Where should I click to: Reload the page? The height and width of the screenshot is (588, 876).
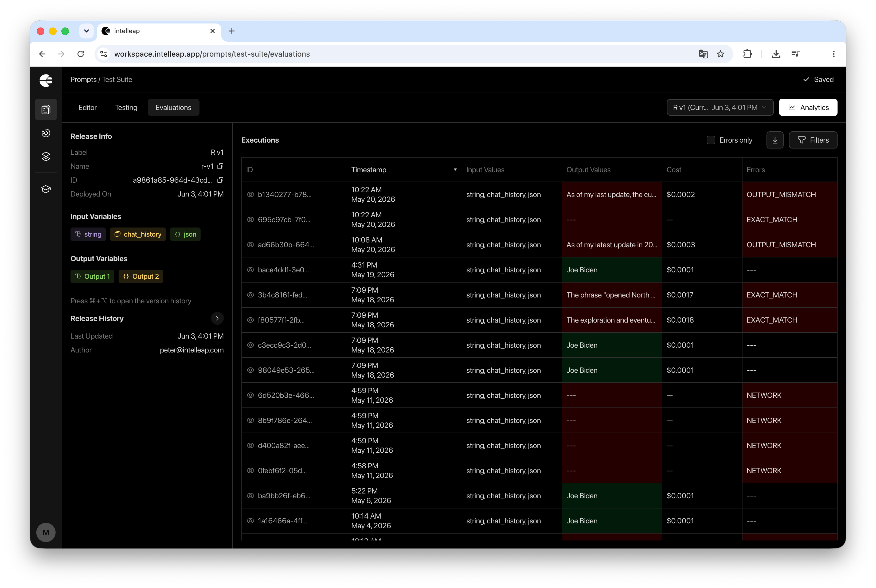point(81,54)
